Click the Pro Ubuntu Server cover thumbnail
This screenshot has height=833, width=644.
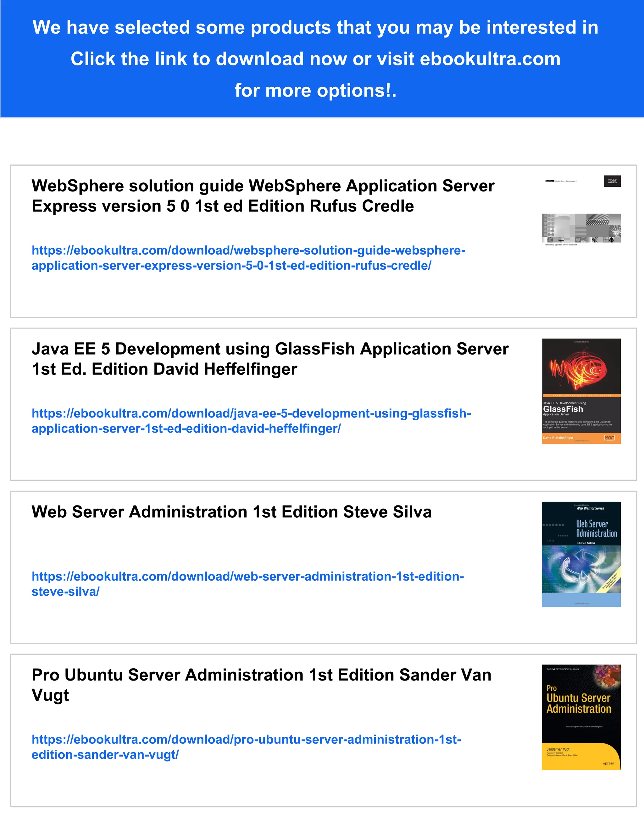point(581,717)
